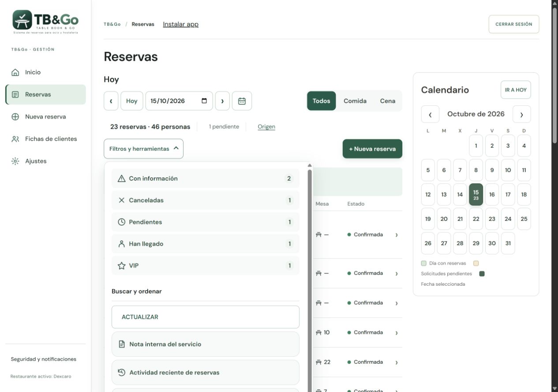Show previous month in Calendario
The image size is (558, 392).
430,114
